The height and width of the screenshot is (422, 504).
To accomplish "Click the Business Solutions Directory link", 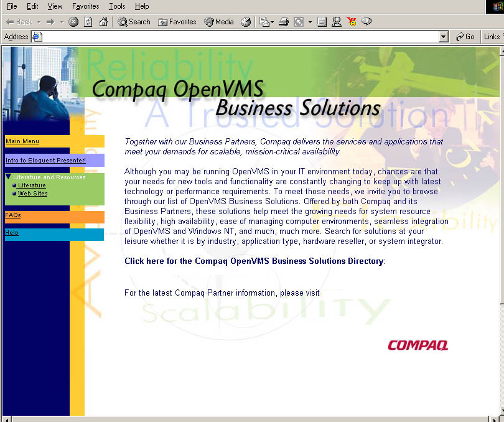I will (x=254, y=261).
